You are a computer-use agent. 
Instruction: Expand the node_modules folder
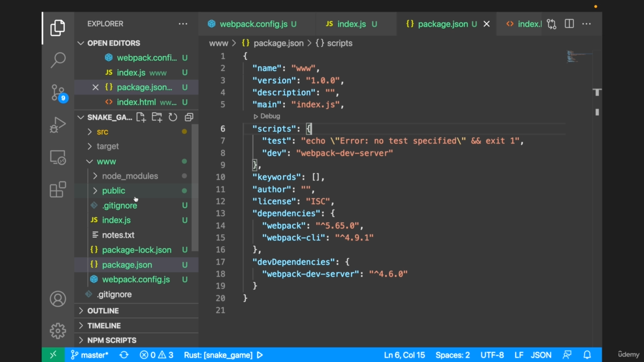[129, 176]
